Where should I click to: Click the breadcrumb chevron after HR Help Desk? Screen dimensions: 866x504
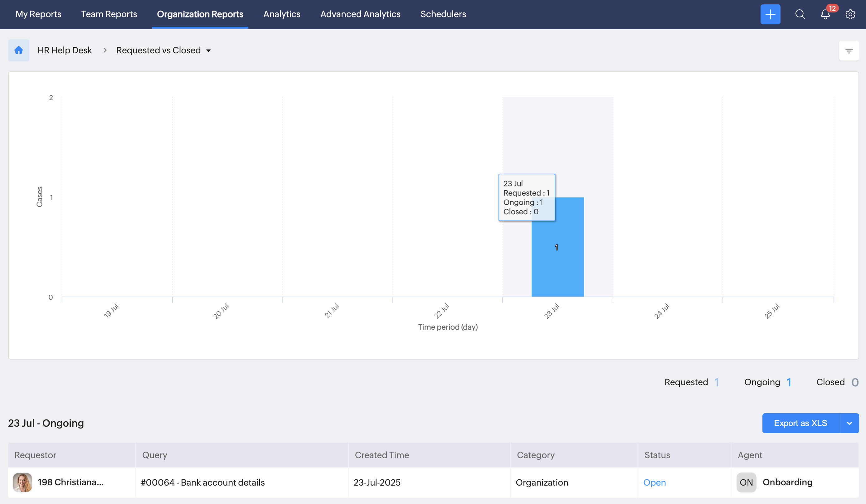pos(105,51)
